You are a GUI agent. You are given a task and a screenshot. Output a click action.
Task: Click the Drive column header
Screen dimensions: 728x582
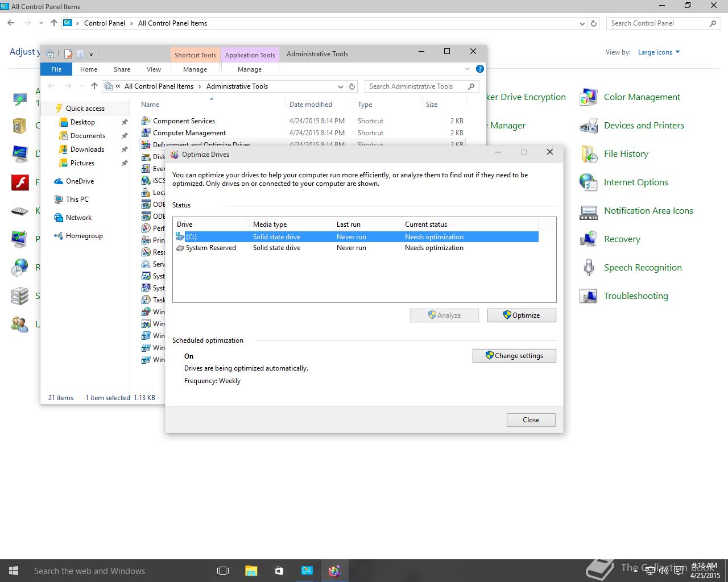coord(211,225)
